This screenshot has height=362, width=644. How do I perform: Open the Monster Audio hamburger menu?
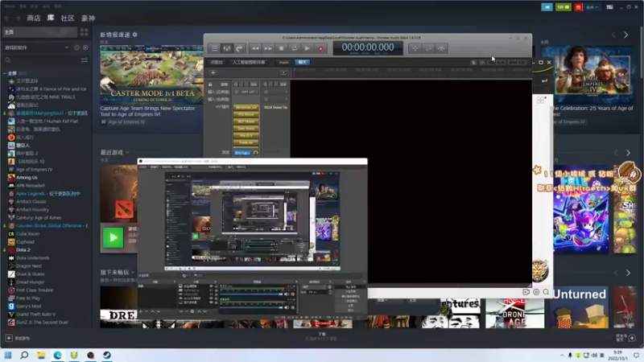[x=214, y=48]
